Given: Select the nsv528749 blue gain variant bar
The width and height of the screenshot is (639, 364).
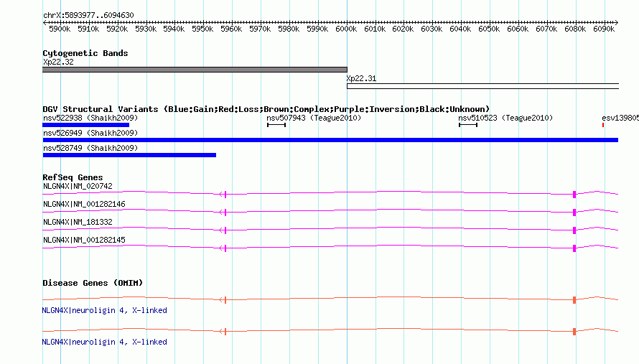Looking at the screenshot, I should pyautogui.click(x=129, y=155).
